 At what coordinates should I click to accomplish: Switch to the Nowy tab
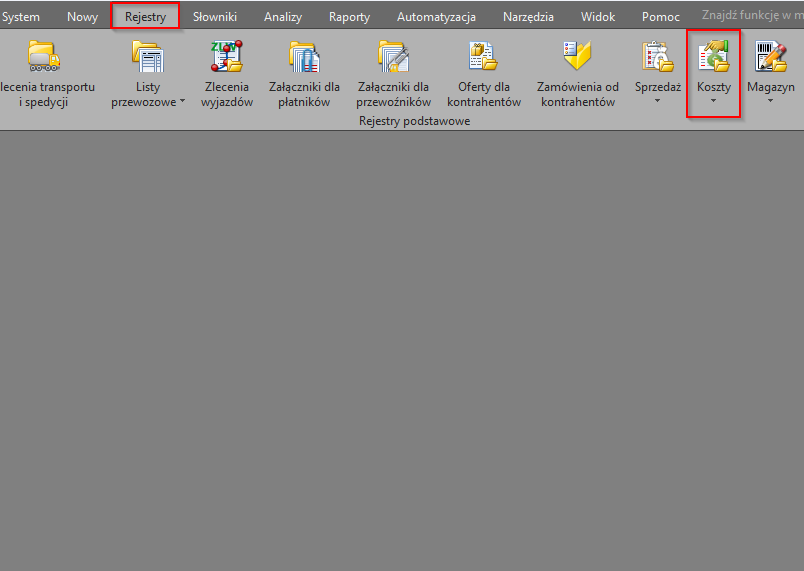(x=82, y=17)
